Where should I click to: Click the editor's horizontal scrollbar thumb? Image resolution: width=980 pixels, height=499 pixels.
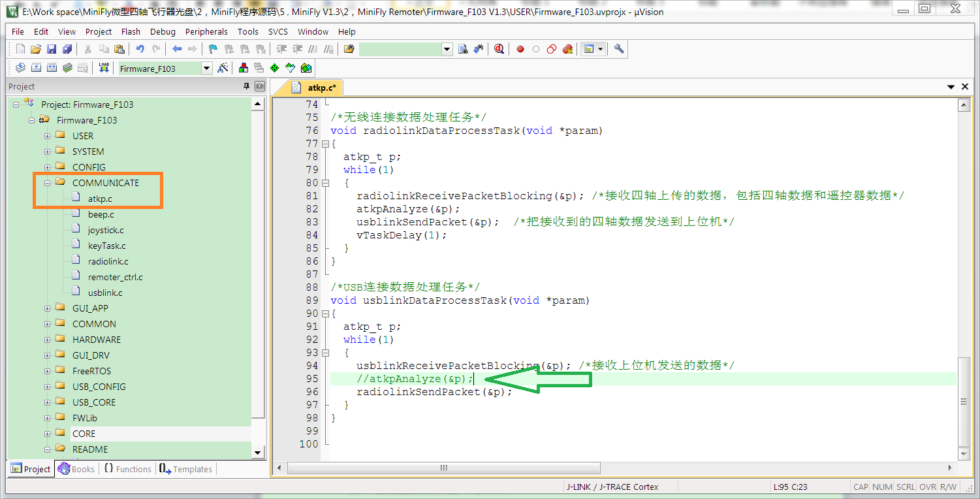pos(443,468)
